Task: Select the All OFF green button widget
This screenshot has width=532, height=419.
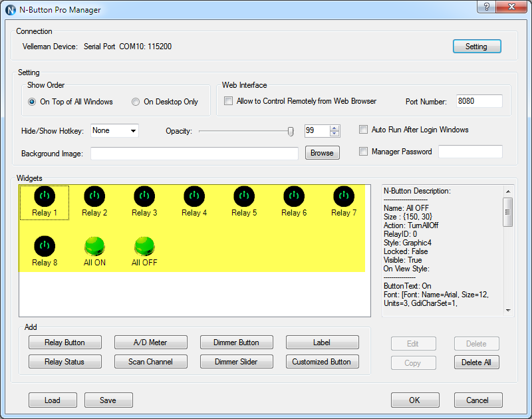Action: (144, 246)
